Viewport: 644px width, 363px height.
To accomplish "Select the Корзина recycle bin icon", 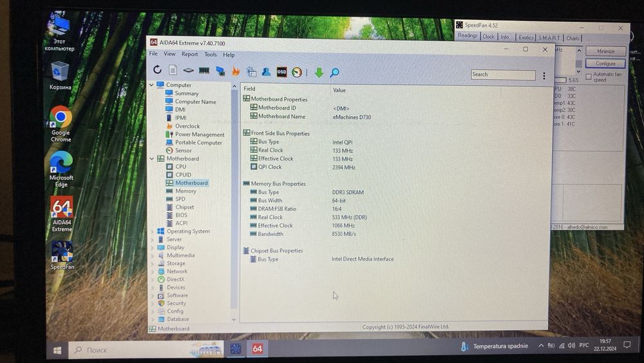I will (x=61, y=75).
